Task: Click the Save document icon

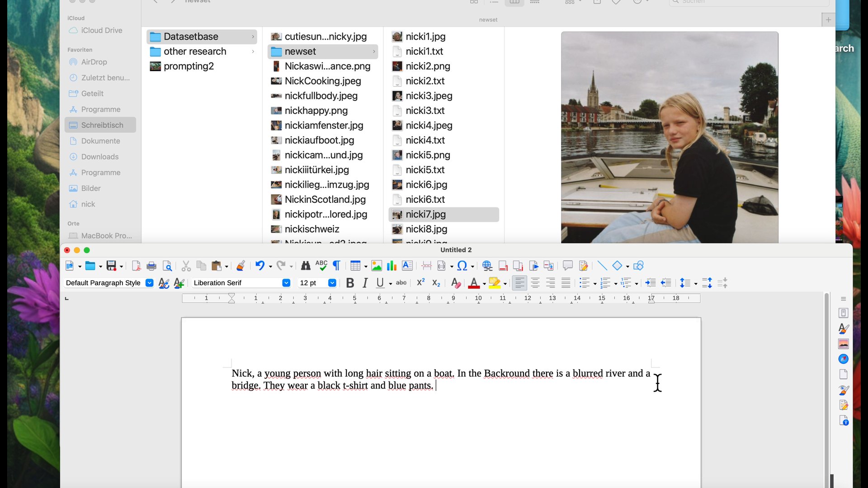Action: 111,266
